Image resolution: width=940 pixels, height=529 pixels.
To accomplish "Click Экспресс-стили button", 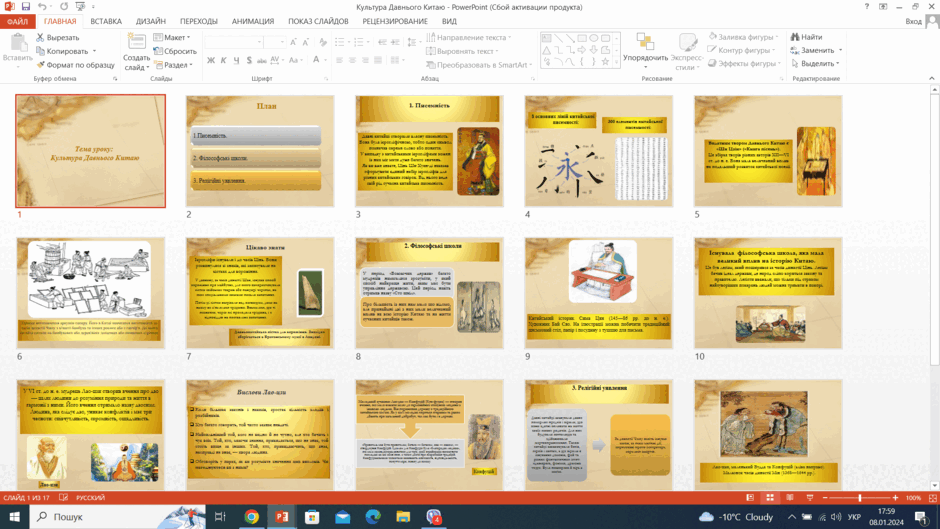I will point(687,53).
